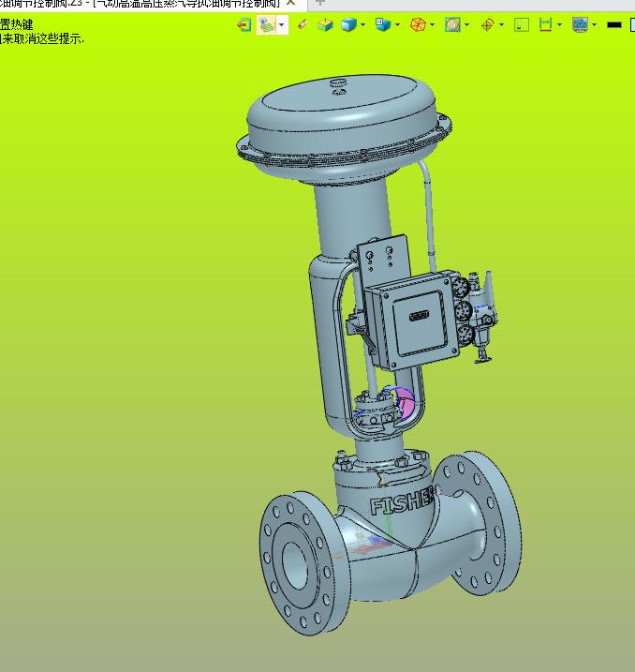Select the open valve document tab title
Viewport: 635px width, 672px height.
coord(140,4)
